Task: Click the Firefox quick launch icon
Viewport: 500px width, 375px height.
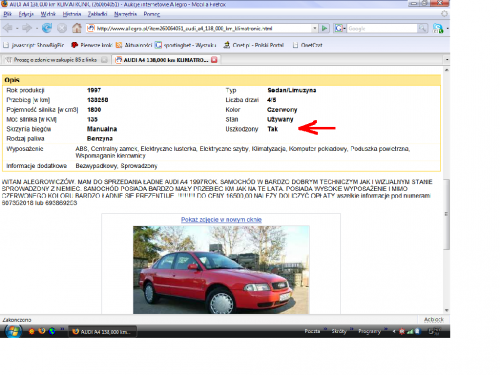Action: tap(42, 331)
